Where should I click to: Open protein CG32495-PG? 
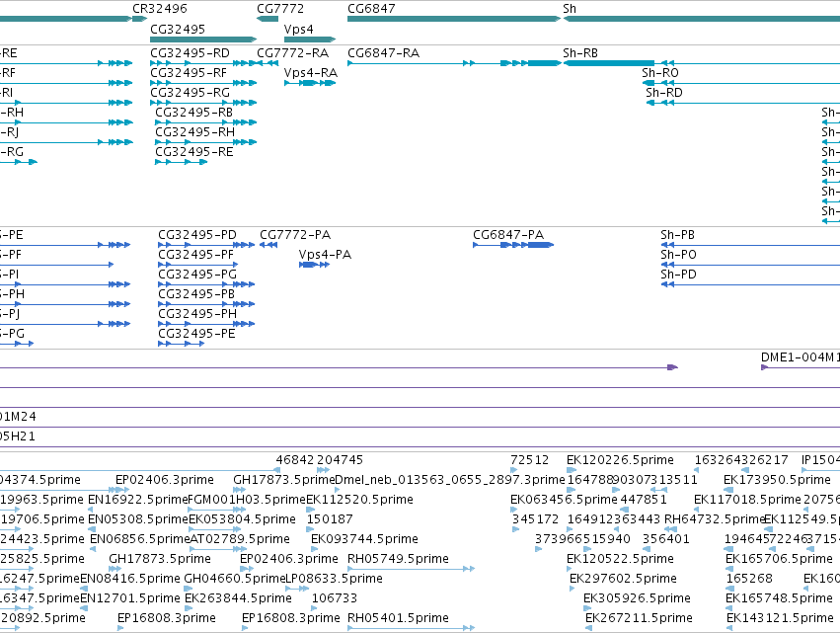coord(197,275)
